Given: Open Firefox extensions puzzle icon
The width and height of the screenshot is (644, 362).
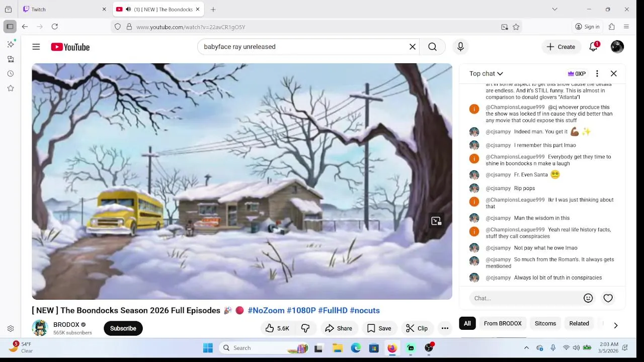Looking at the screenshot, I should click(612, 27).
